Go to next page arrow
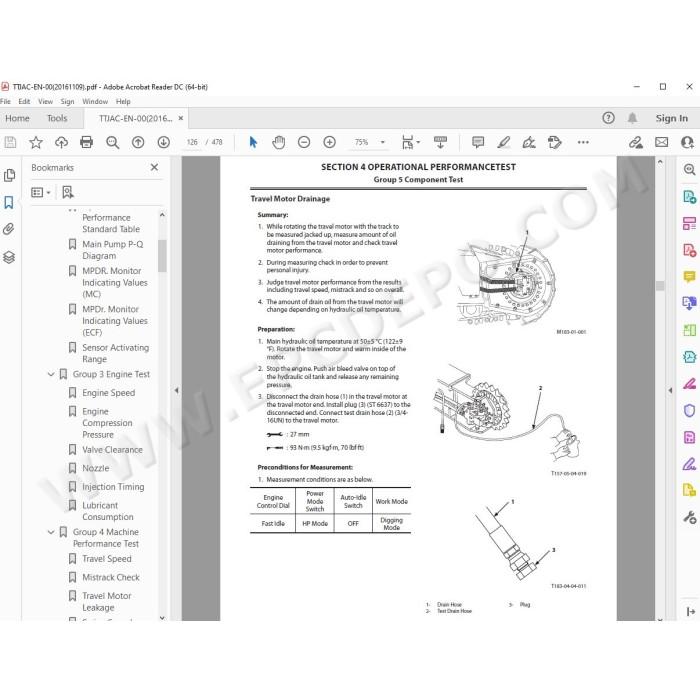This screenshot has width=700, height=700. 163,142
